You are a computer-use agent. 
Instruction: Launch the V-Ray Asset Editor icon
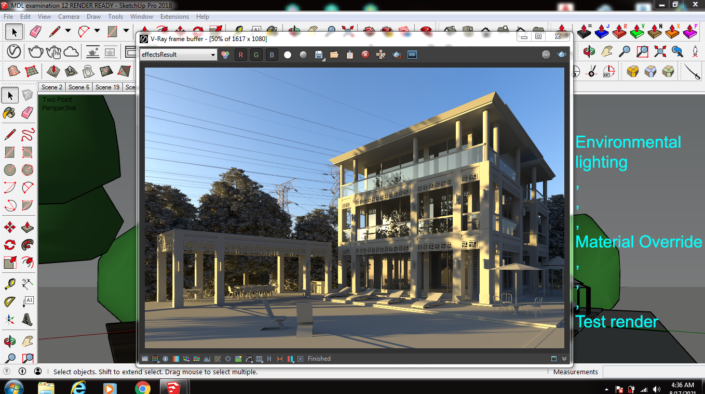pyautogui.click(x=13, y=51)
